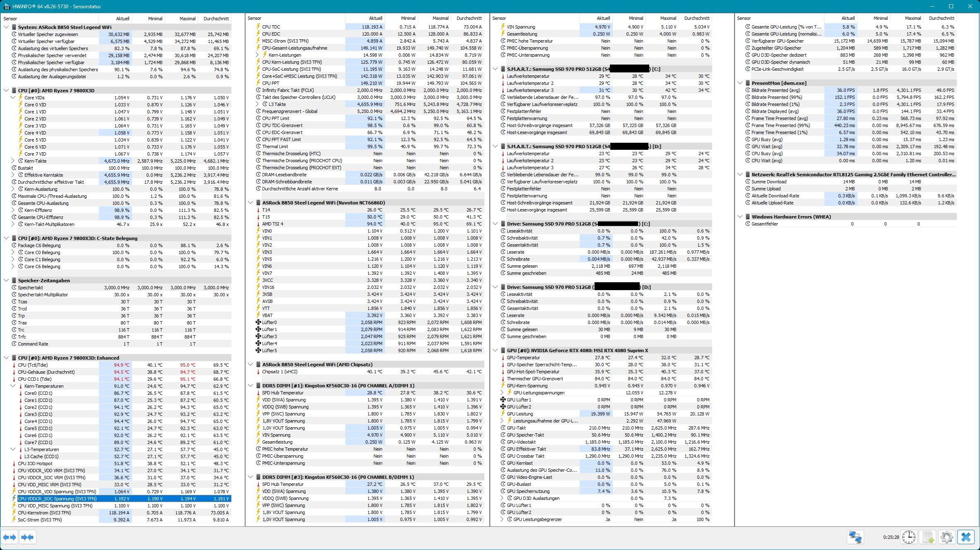Screen dimensions: 980x550
Task: Collapse the PresentMon dwm.exe group
Action: [740, 83]
